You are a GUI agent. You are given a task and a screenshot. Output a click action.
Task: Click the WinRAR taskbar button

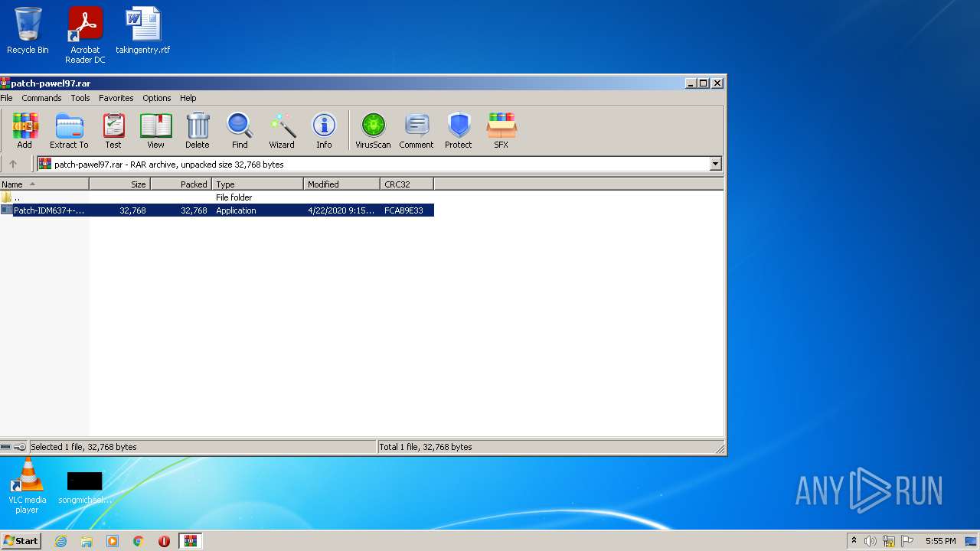[x=191, y=541]
